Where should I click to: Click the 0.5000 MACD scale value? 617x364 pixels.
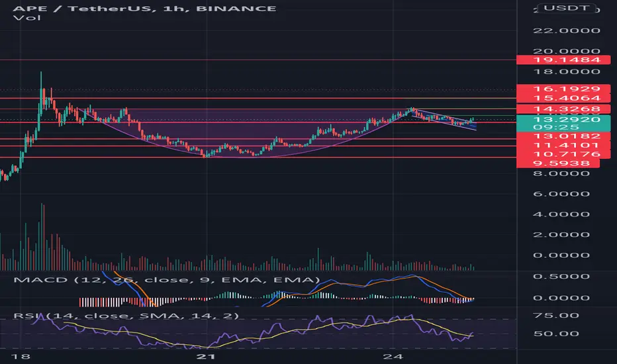click(x=561, y=276)
